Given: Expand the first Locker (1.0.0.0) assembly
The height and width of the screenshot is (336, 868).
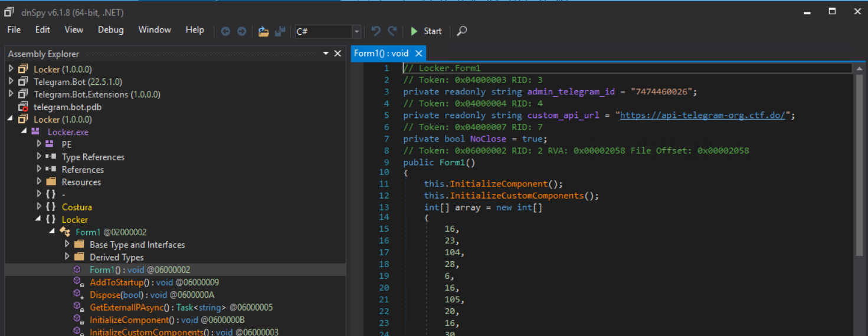Looking at the screenshot, I should tap(11, 69).
